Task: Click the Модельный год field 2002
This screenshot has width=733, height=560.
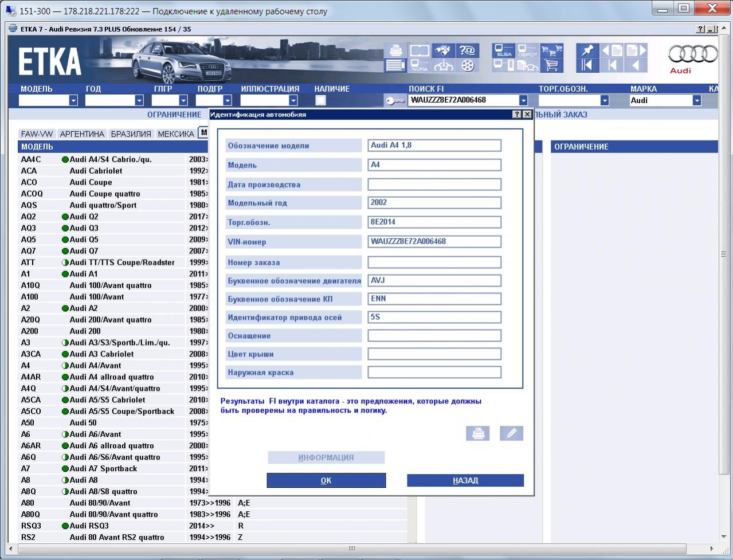Action: coord(434,203)
